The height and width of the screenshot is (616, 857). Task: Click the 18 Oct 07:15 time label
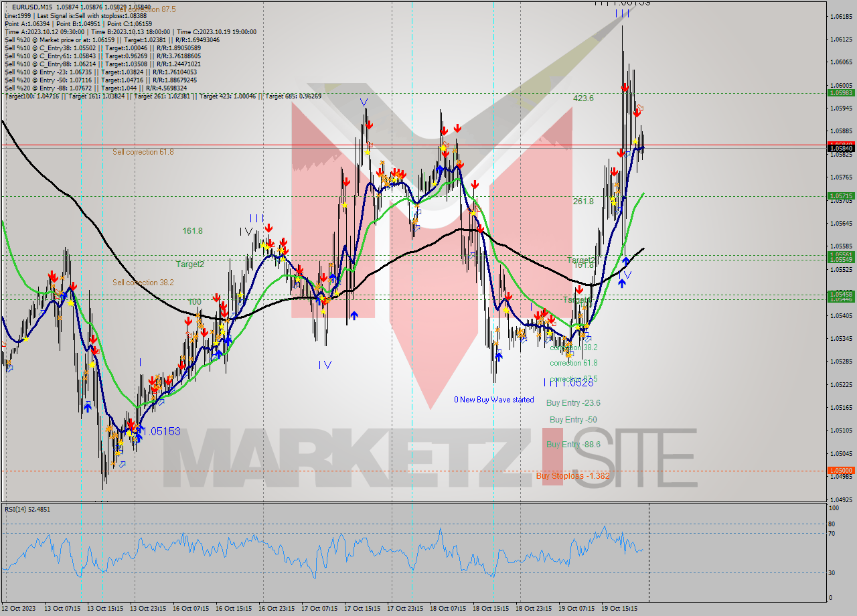pyautogui.click(x=448, y=609)
